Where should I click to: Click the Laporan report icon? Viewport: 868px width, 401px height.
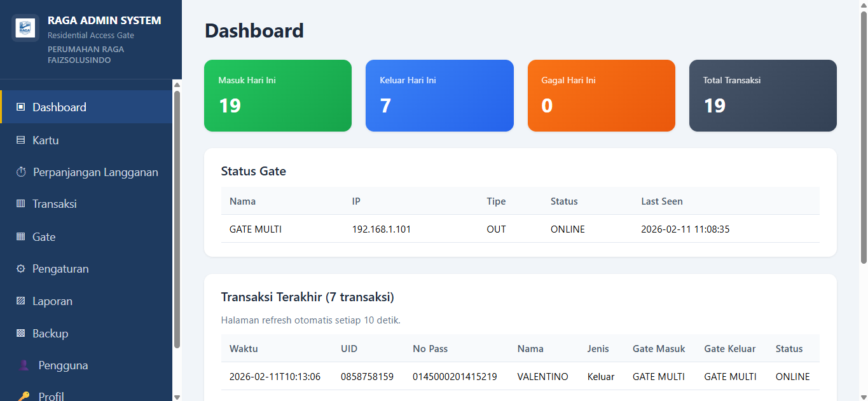[x=20, y=301]
